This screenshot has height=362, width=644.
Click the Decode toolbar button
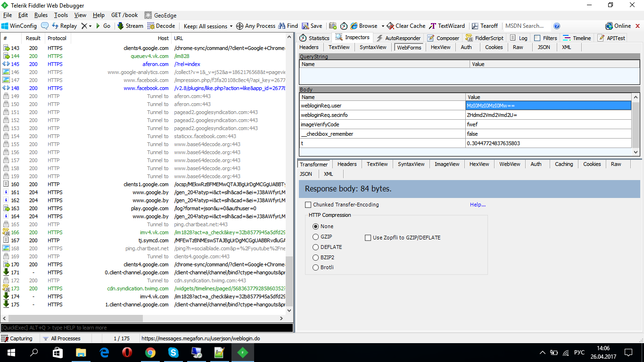[x=161, y=26]
